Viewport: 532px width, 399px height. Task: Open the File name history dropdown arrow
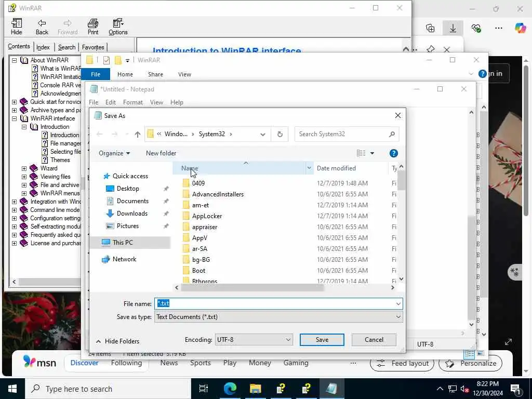398,303
